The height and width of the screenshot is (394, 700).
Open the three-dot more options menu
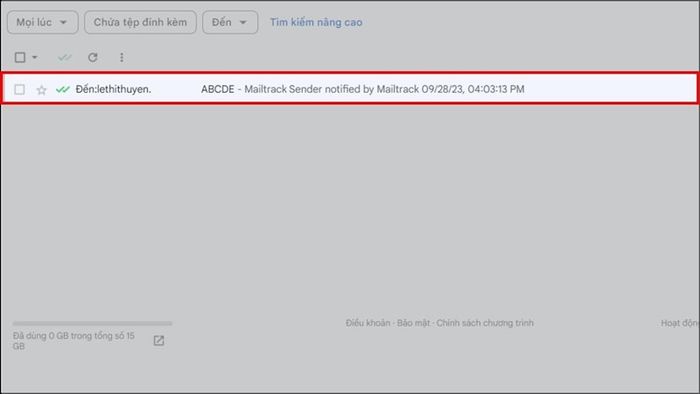(121, 57)
